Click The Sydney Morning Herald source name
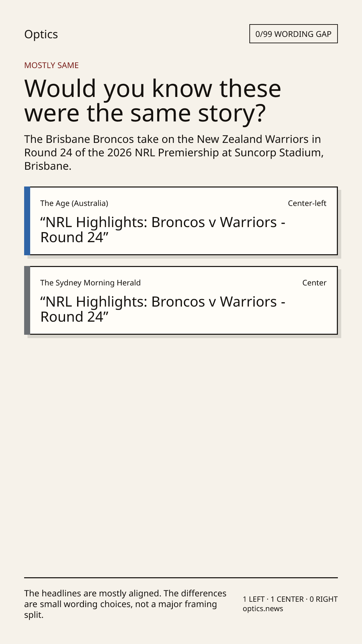Image resolution: width=362 pixels, height=644 pixels. [90, 283]
